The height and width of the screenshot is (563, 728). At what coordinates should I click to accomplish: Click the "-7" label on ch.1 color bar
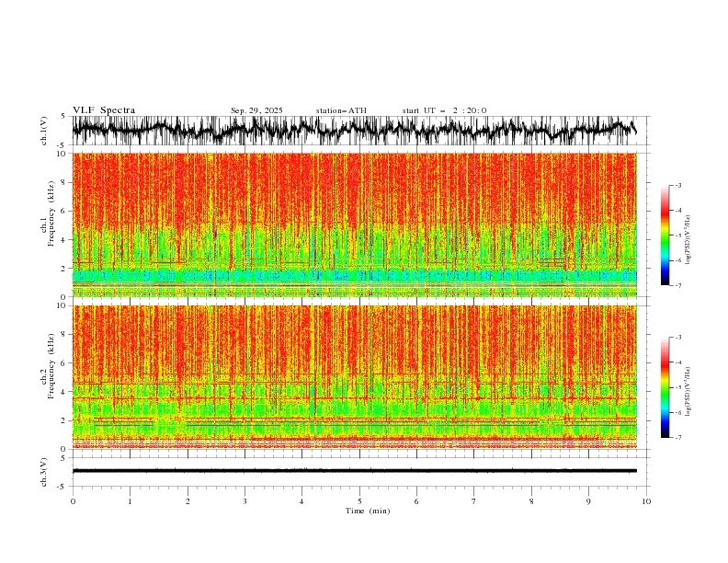(x=677, y=285)
